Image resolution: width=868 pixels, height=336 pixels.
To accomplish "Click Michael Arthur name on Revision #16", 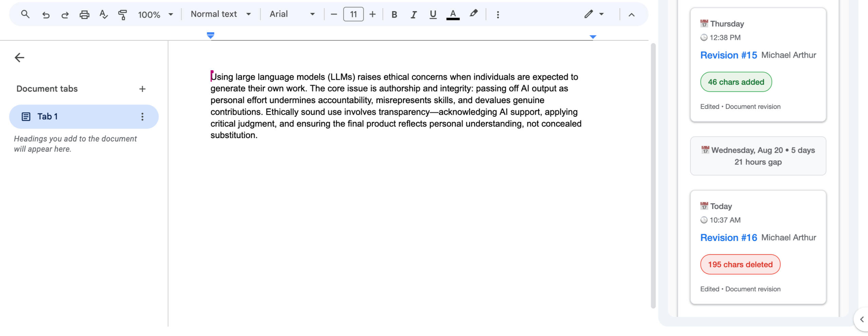I will click(x=788, y=238).
